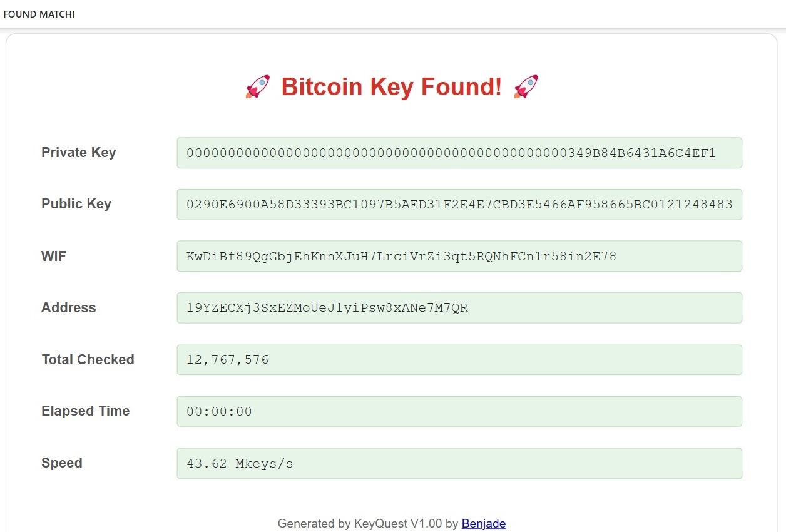Click the FOUND MATCH! header text
The height and width of the screenshot is (532, 786).
click(x=39, y=13)
